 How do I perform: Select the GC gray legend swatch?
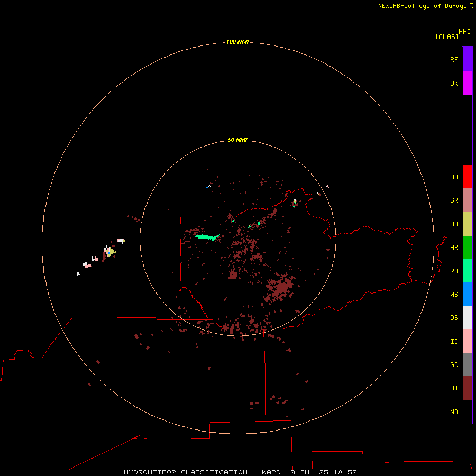[467, 364]
